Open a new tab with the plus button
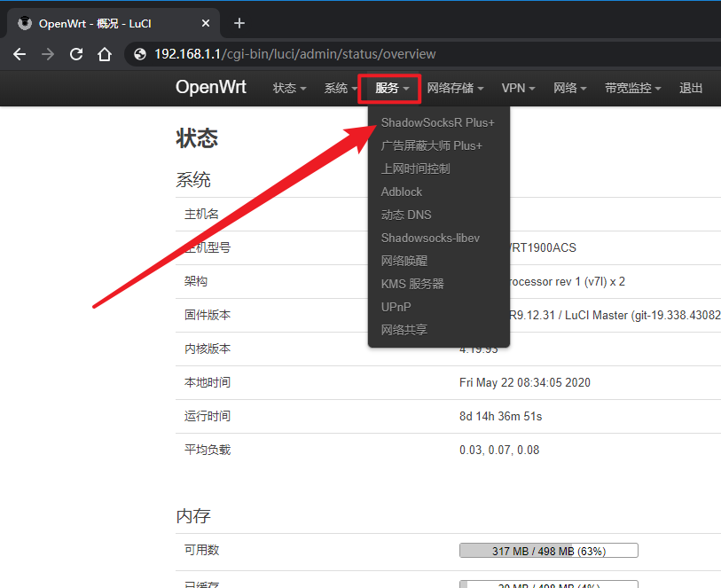 tap(239, 23)
